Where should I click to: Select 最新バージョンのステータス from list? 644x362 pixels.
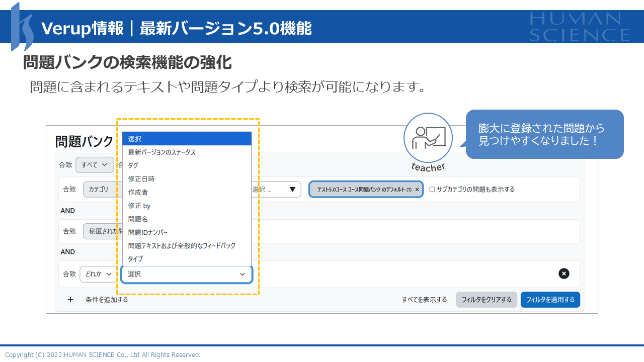(x=162, y=152)
